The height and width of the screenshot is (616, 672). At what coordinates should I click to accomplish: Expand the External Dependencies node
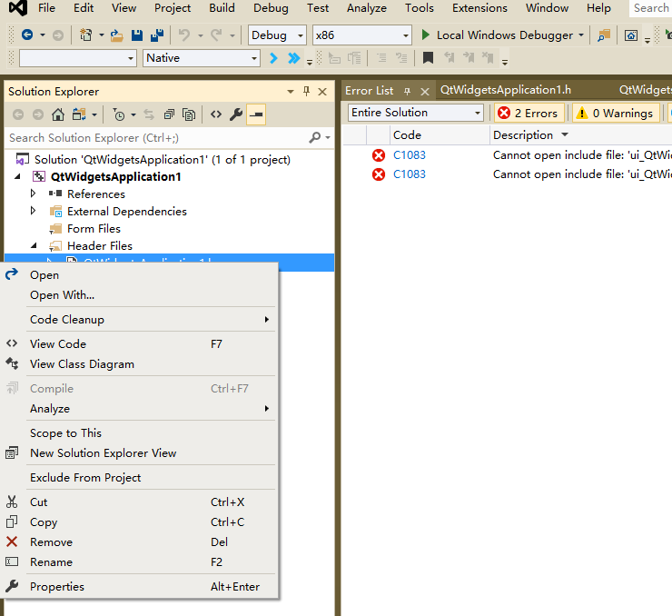pos(33,211)
